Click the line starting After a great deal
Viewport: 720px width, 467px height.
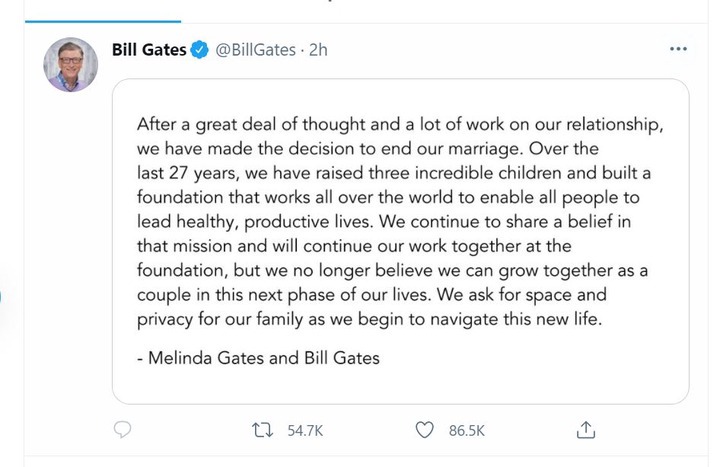[x=400, y=125]
